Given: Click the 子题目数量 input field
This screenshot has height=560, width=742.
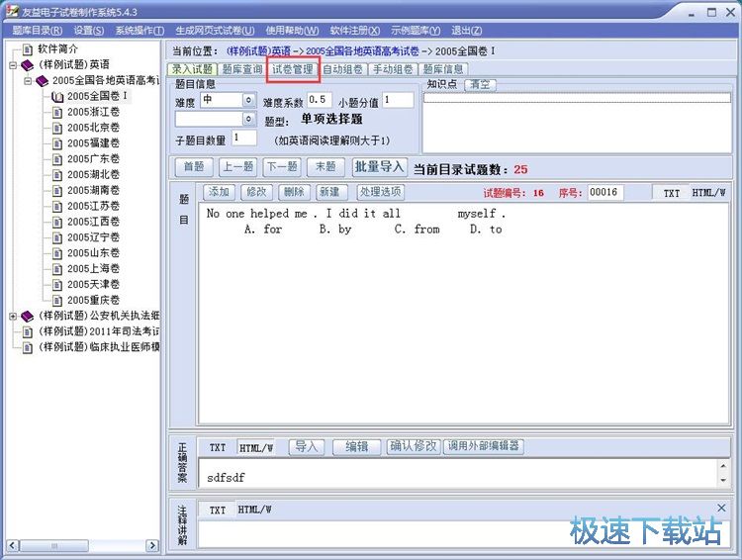Looking at the screenshot, I should pyautogui.click(x=244, y=138).
